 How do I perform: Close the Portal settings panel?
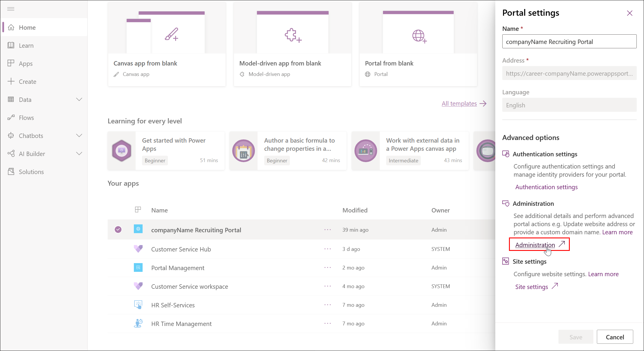[x=630, y=13]
